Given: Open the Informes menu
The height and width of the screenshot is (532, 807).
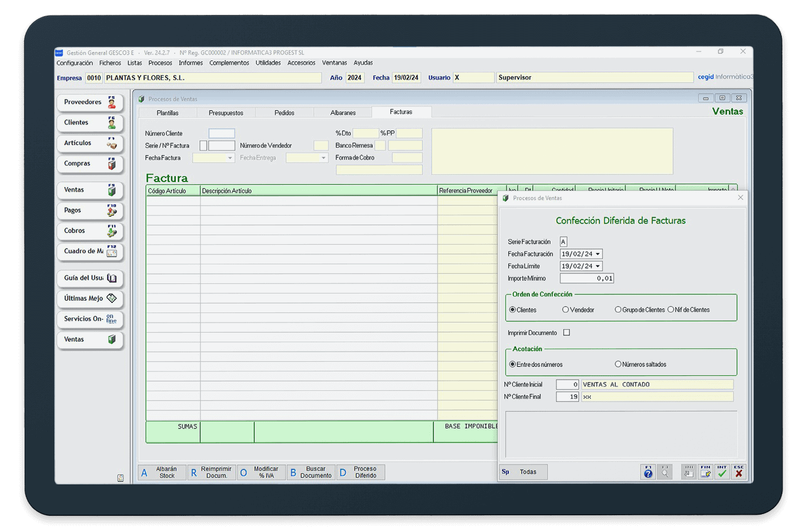Looking at the screenshot, I should 191,63.
